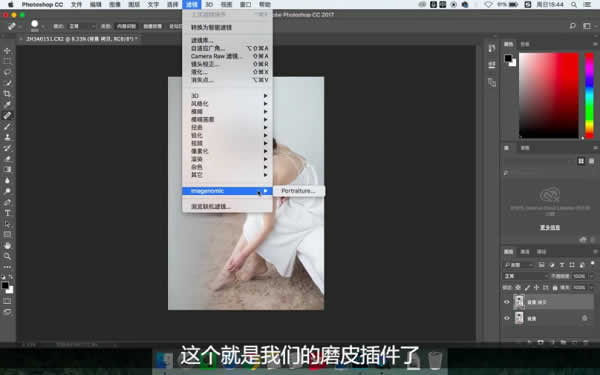600x375 pixels.
Task: Choose Camera Raw 滤镜 from menu
Action: tap(228, 56)
